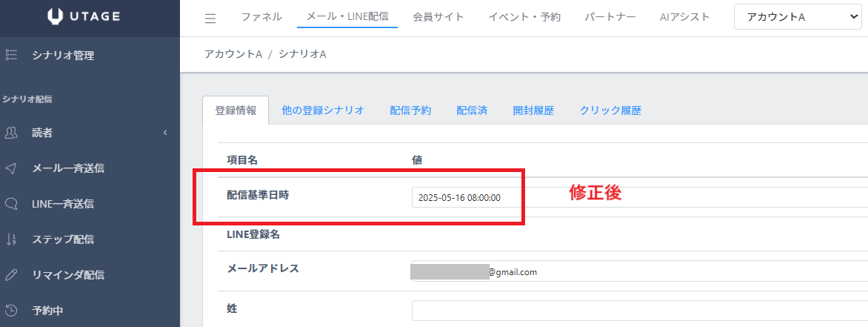
Task: Toggle the hamburger menu icon
Action: click(210, 18)
